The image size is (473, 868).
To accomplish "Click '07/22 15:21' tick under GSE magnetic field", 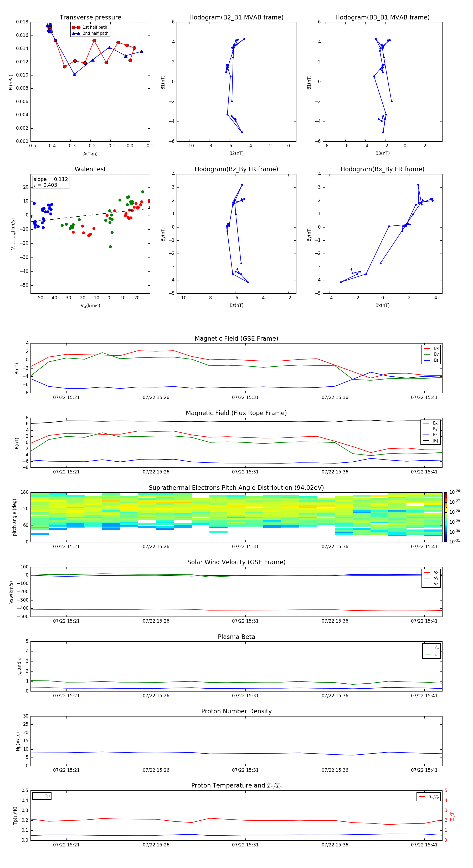I will 66,398.
